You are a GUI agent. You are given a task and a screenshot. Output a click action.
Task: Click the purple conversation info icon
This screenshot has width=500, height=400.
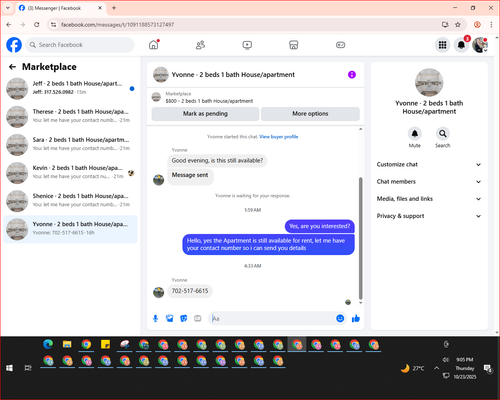coord(352,75)
